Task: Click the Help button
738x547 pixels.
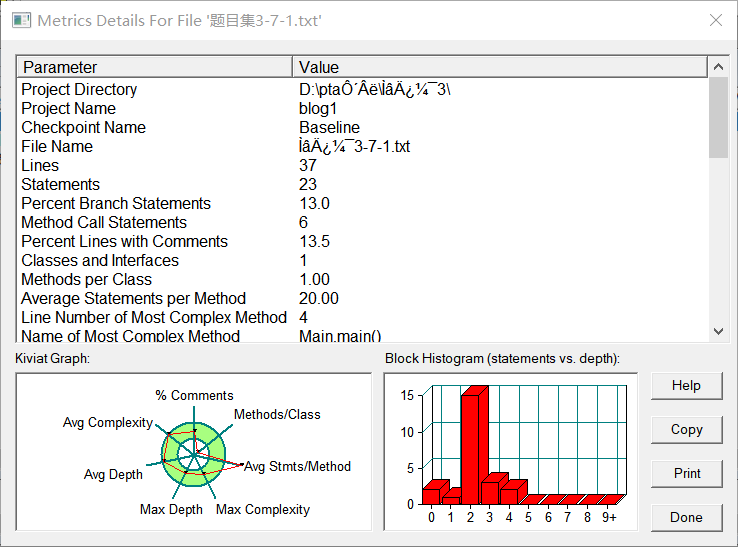Action: click(686, 386)
